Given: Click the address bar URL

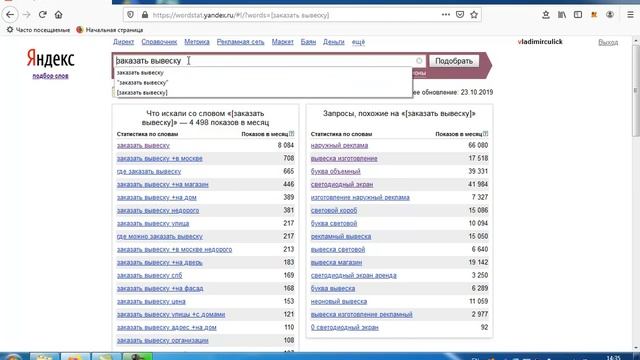Looking at the screenshot, I should [x=241, y=15].
